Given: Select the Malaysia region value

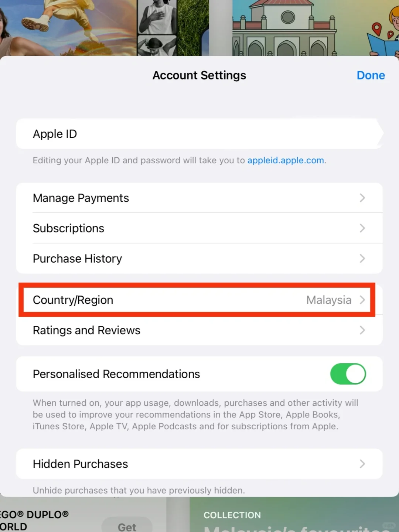Looking at the screenshot, I should [329, 300].
